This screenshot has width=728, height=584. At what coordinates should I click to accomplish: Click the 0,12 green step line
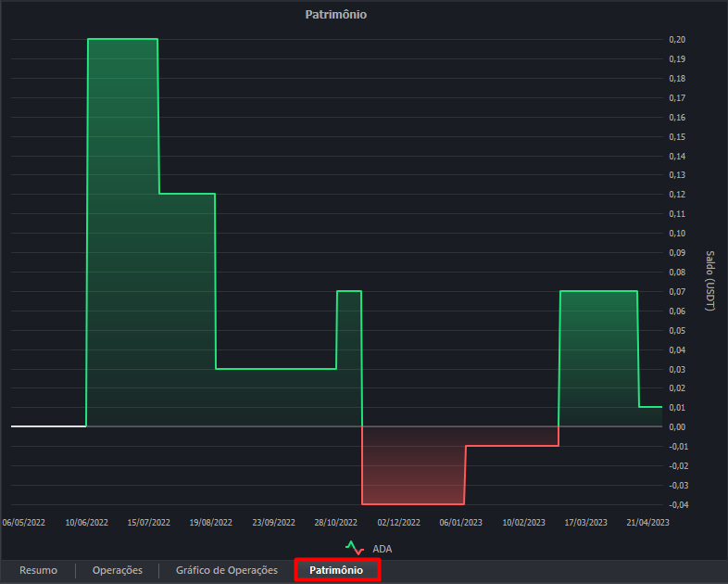pyautogui.click(x=186, y=194)
